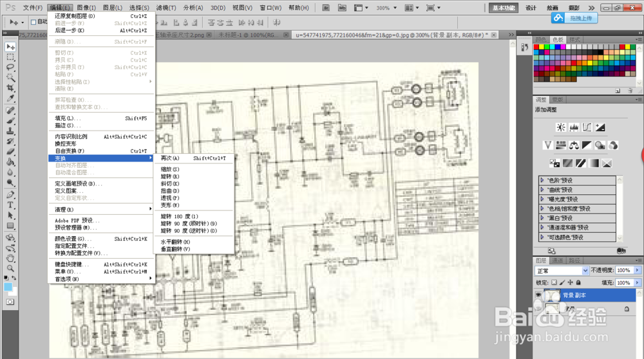
Task: Click the Photo Filter adjustment icon
Action: pos(600,145)
